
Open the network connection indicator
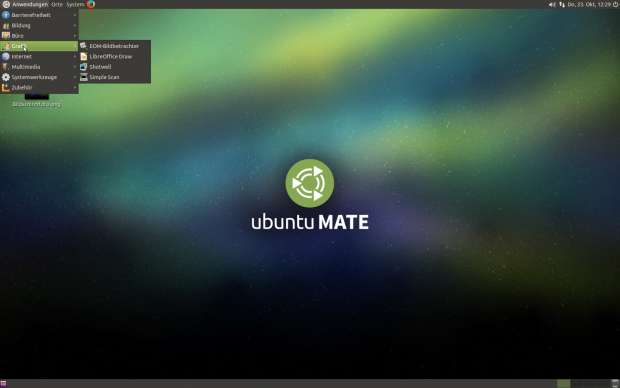pos(562,4)
